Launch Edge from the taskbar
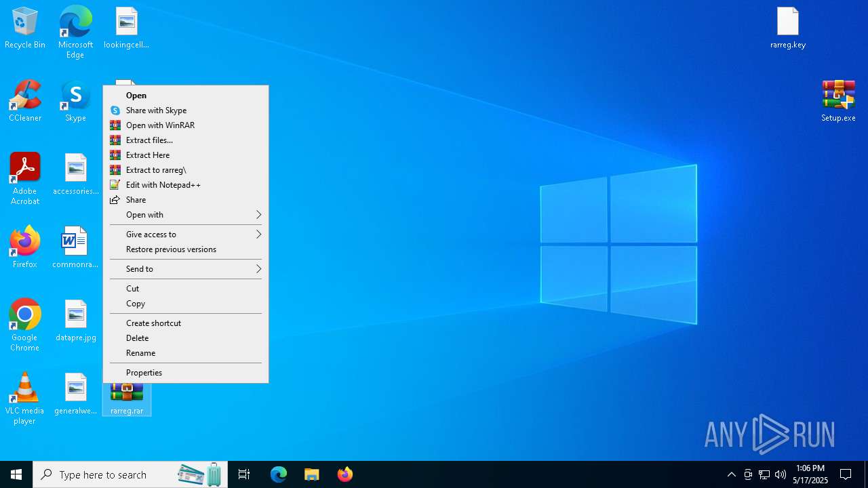 pos(279,474)
